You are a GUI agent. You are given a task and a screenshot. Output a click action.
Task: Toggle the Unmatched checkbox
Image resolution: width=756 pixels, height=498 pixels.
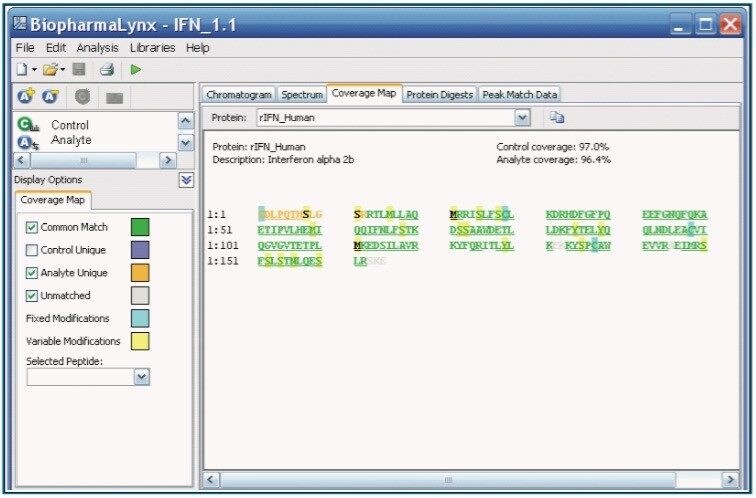[x=31, y=296]
